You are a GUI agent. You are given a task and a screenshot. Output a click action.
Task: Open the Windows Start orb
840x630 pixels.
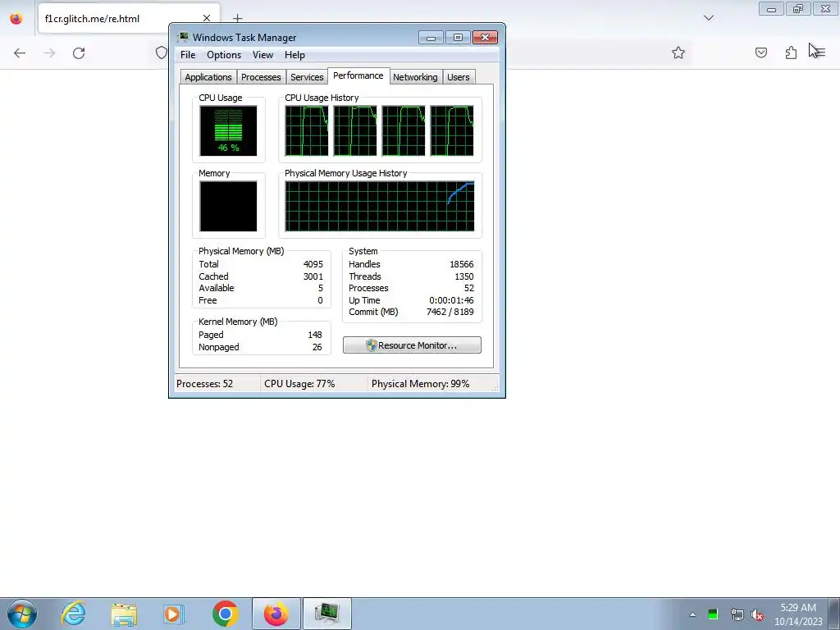coord(22,614)
